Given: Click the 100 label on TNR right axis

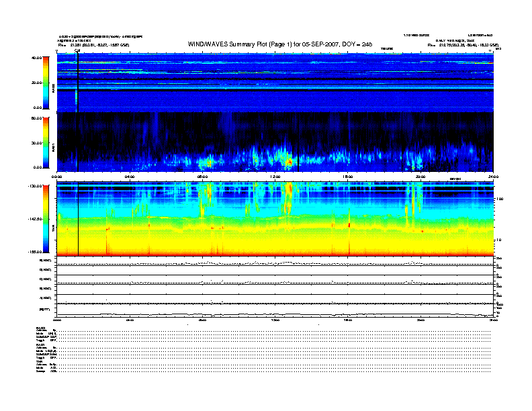Looking at the screenshot, I should 500,199.
